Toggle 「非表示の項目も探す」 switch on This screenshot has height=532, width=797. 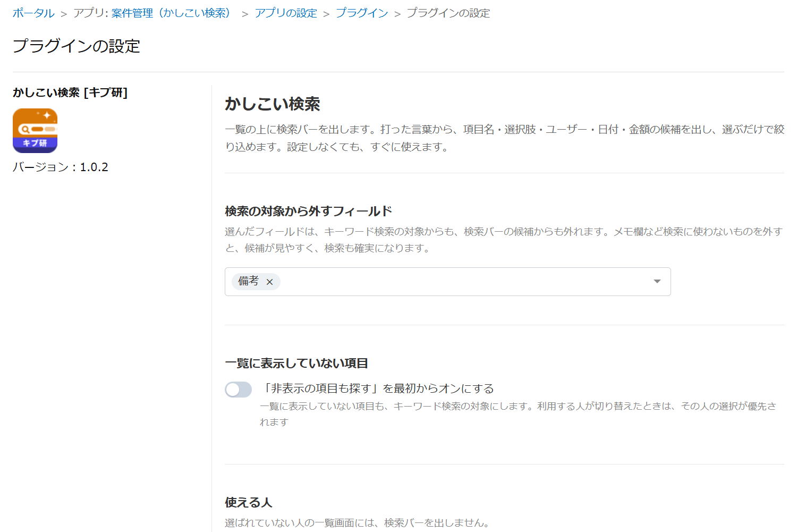pyautogui.click(x=238, y=390)
